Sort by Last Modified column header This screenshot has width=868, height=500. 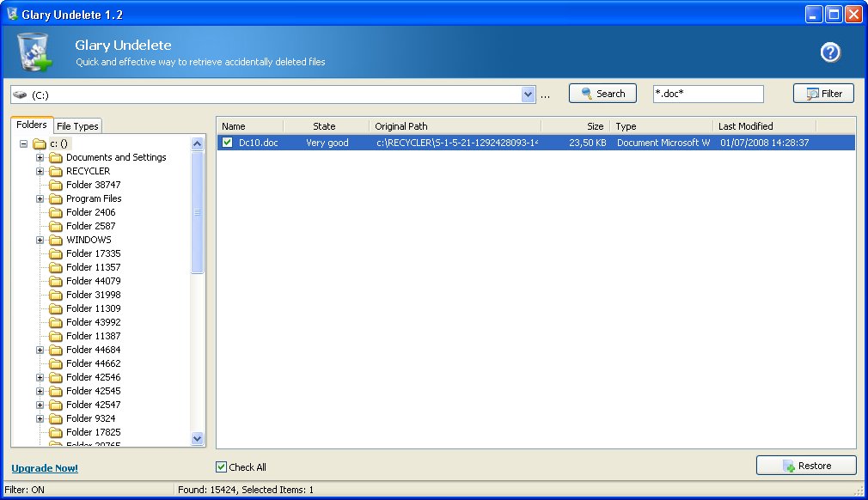coord(764,126)
